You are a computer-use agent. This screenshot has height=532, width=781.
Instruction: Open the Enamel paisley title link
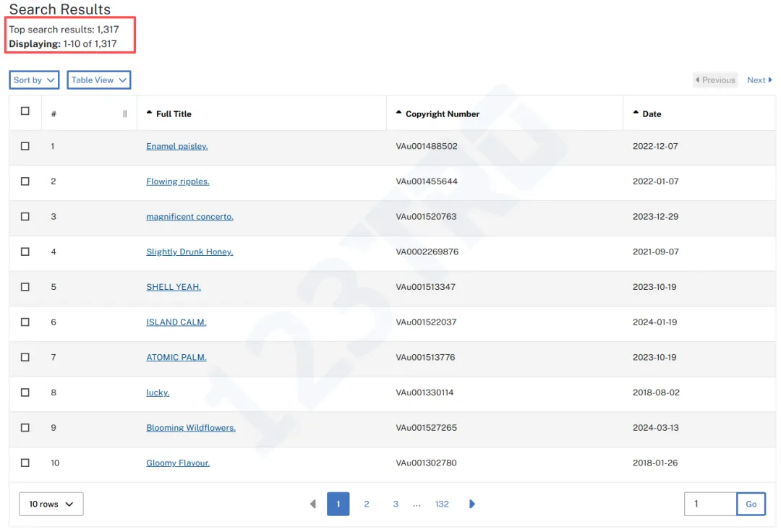coord(177,146)
